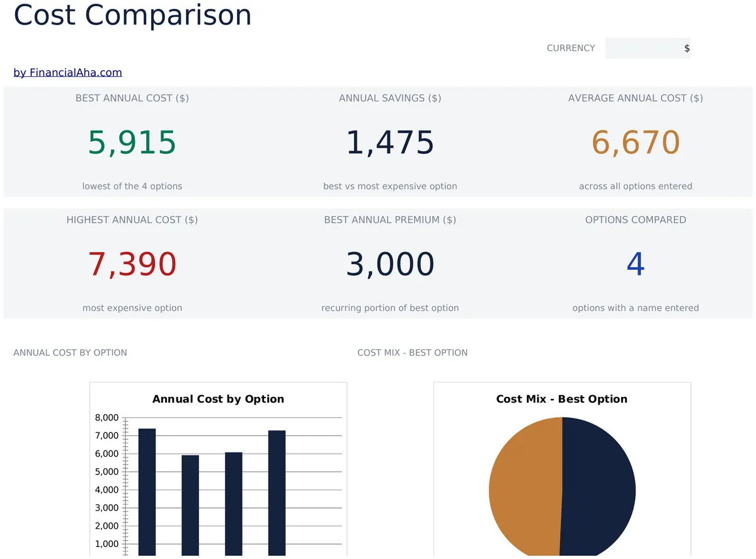This screenshot has width=756, height=559.
Task: Click the third bar in the bar chart
Action: (234, 504)
